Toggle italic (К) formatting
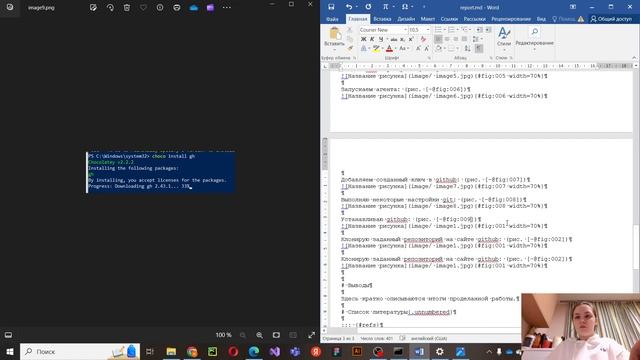640x360 pixels. coord(372,39)
